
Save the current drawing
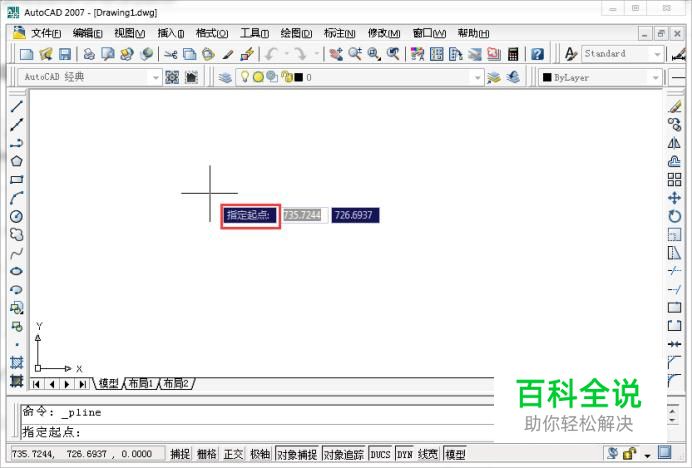coord(65,54)
